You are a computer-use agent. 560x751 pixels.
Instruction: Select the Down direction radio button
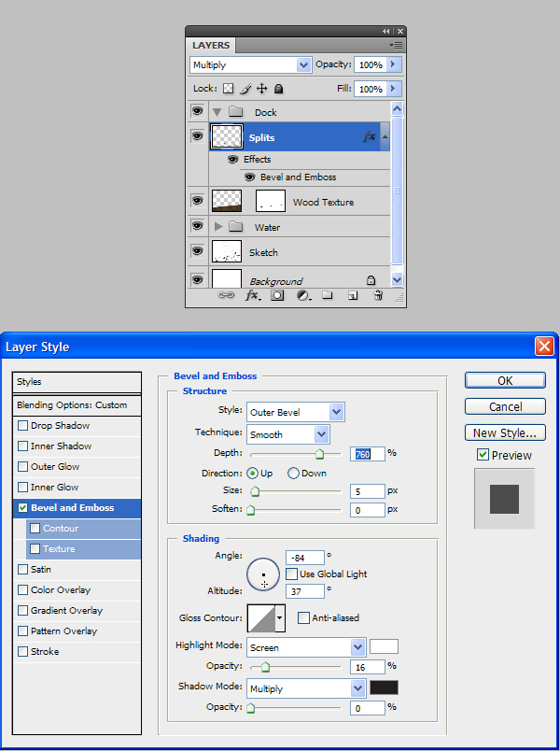pos(293,474)
